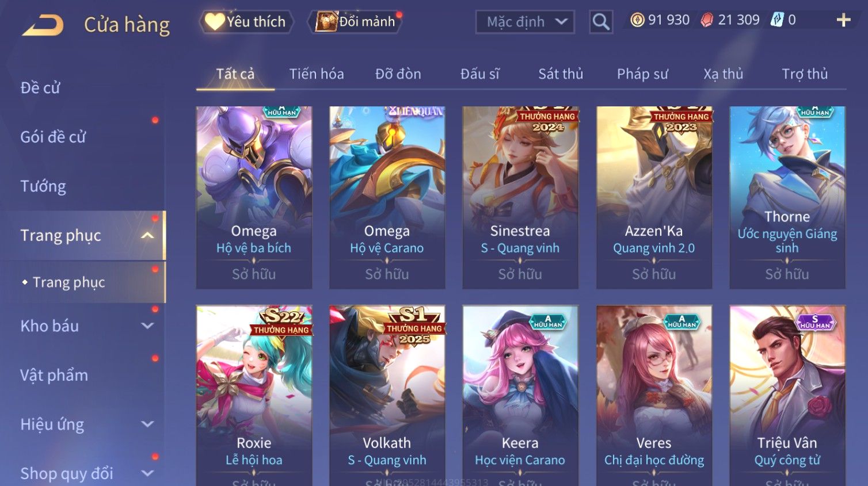Open Triệu Vân Quý công tử skin
Screen dimensions: 868x486
point(787,396)
